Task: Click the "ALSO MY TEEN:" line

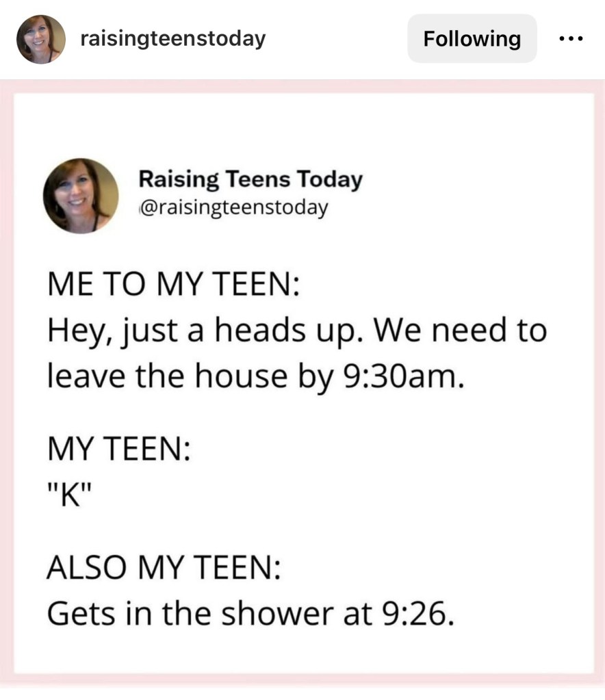Action: click(x=163, y=568)
